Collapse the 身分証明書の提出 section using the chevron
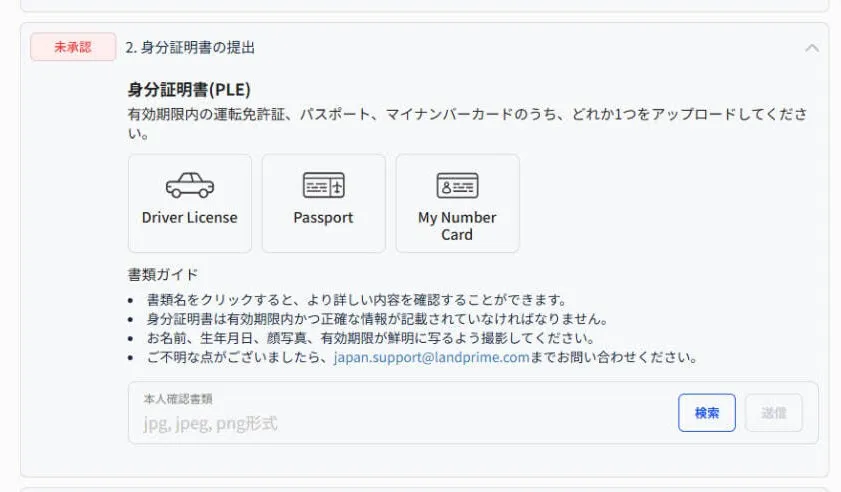The width and height of the screenshot is (841, 492). point(812,47)
